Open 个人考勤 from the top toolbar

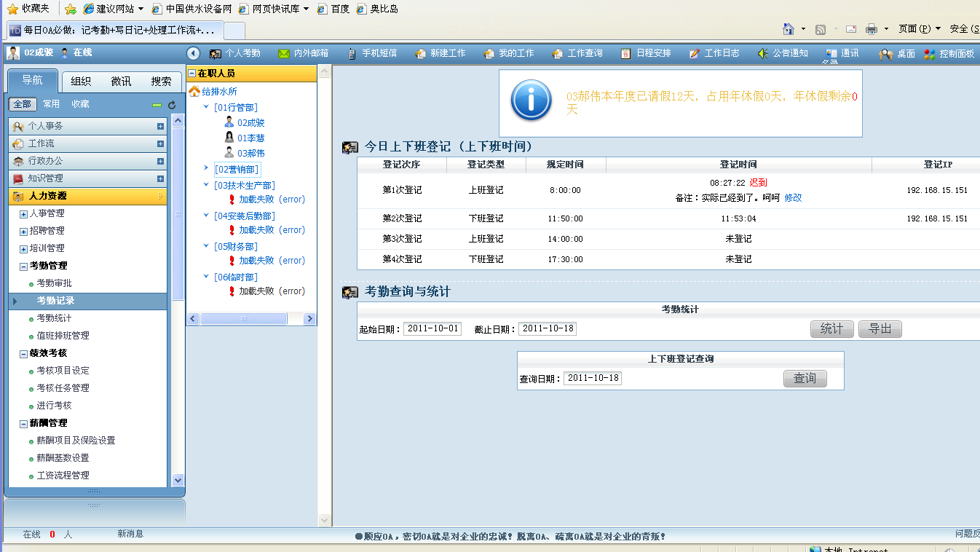point(235,53)
